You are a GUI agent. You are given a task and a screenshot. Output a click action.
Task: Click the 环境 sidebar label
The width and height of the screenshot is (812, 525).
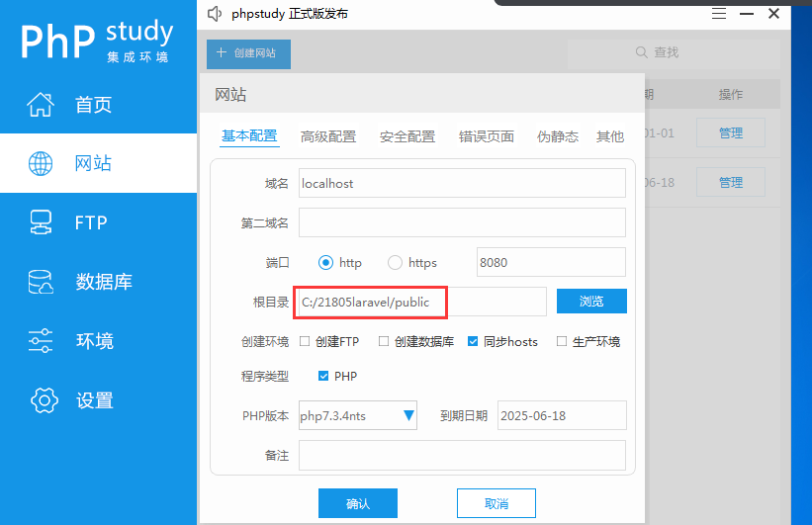click(x=94, y=341)
